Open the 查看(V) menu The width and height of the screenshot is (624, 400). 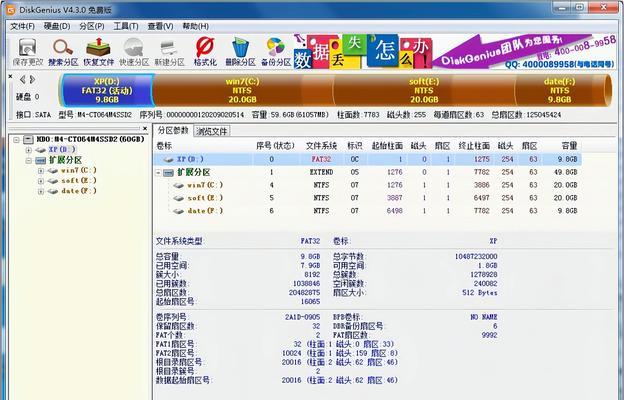click(160, 26)
